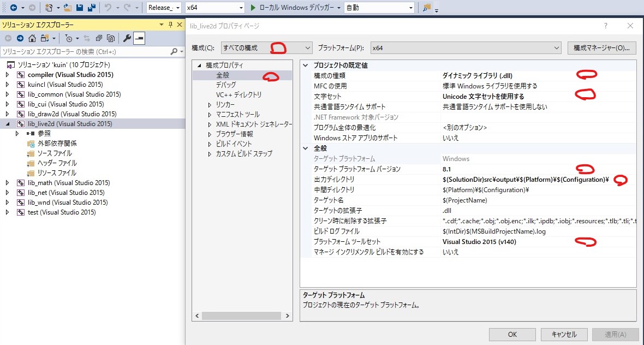Select VC++ ディレクトリ in the property tree
Image resolution: width=644 pixels, height=345 pixels.
(238, 95)
